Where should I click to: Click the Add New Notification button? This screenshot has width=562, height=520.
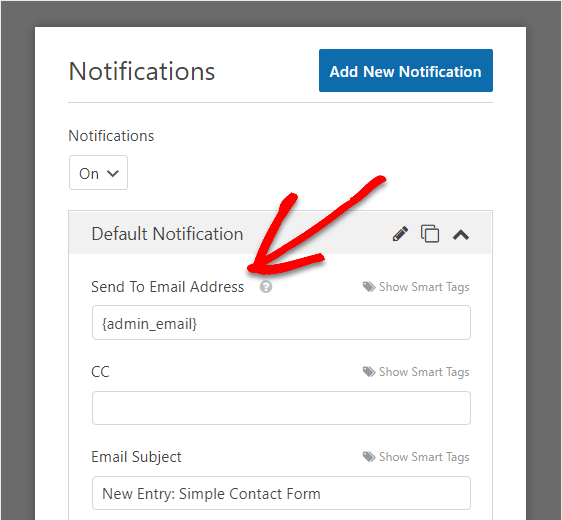[x=406, y=71]
